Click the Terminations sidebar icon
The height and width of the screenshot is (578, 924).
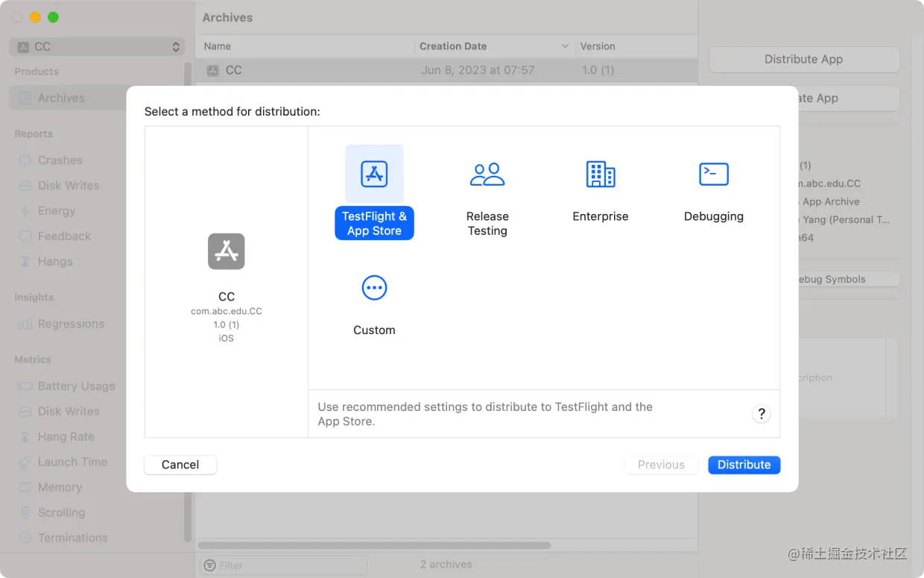(25, 538)
